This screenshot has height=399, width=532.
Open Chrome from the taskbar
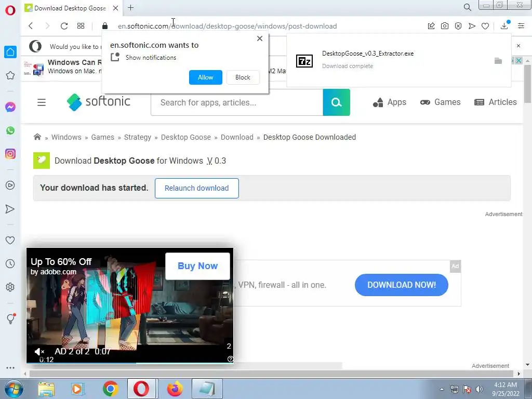coord(110,389)
